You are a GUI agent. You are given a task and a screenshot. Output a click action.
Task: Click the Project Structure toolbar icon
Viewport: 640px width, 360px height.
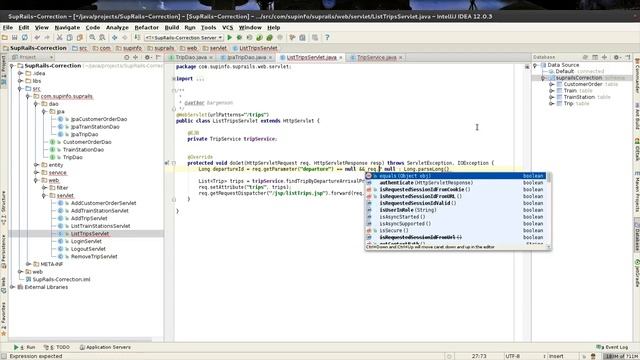pos(302,38)
